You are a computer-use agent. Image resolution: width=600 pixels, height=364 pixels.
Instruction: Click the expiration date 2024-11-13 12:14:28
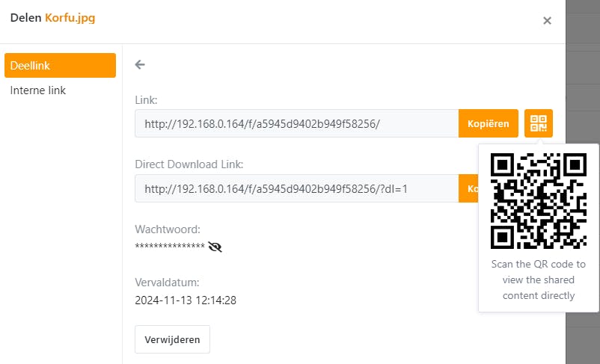186,300
